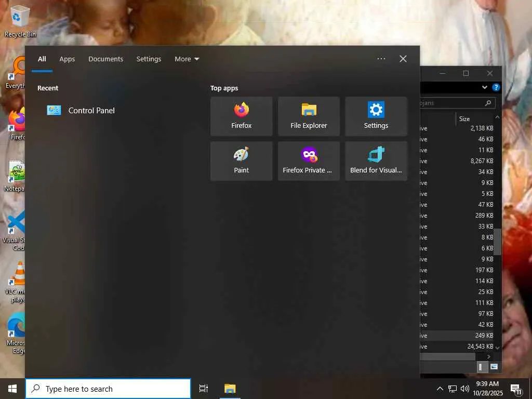
Task: Switch to the Apps search tab
Action: point(67,59)
